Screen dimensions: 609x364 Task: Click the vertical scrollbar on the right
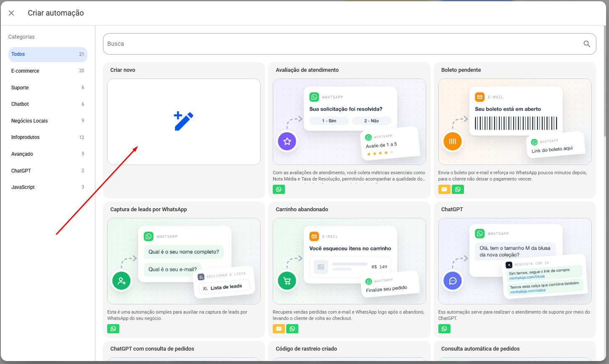605,82
